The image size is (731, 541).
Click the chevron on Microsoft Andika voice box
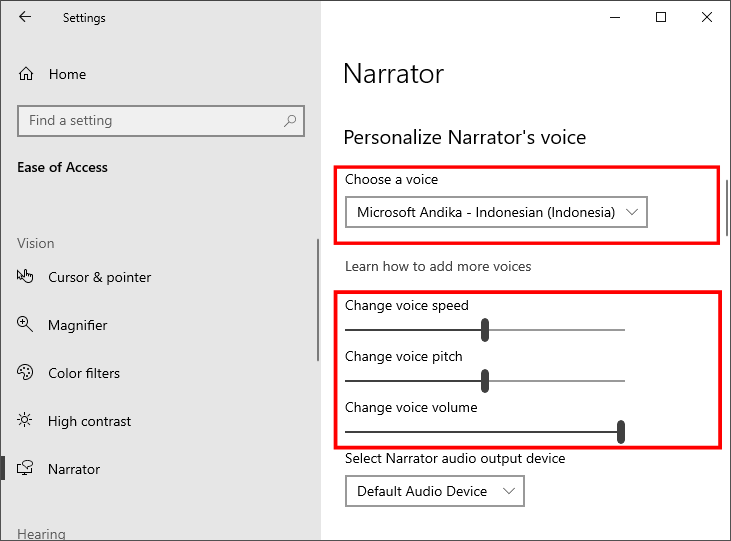631,212
